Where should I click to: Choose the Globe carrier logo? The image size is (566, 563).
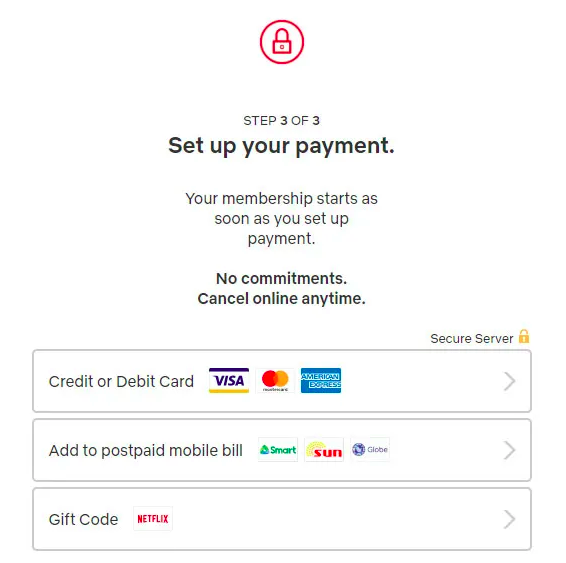[370, 450]
